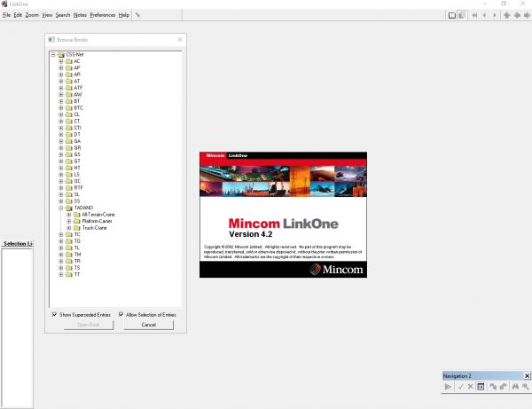Screen dimensions: 532x409
Task: Toggle Show Superseded Entries checkbox
Action: point(54,315)
